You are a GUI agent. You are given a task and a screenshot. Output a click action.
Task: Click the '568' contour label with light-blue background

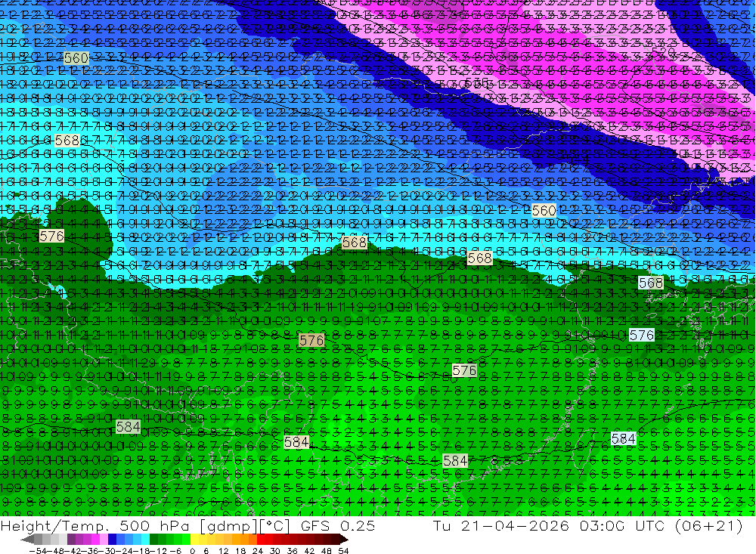[x=651, y=283]
